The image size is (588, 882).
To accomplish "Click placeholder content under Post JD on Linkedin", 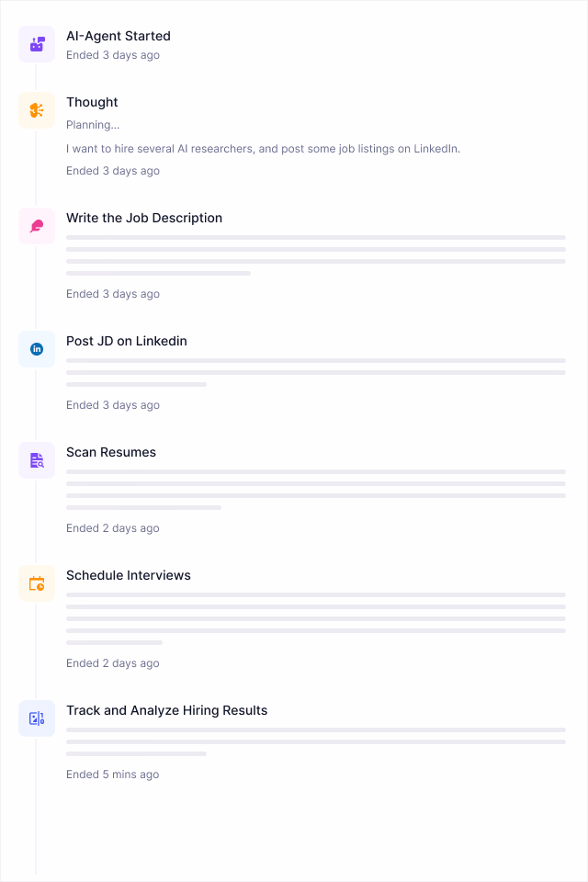I will point(316,372).
